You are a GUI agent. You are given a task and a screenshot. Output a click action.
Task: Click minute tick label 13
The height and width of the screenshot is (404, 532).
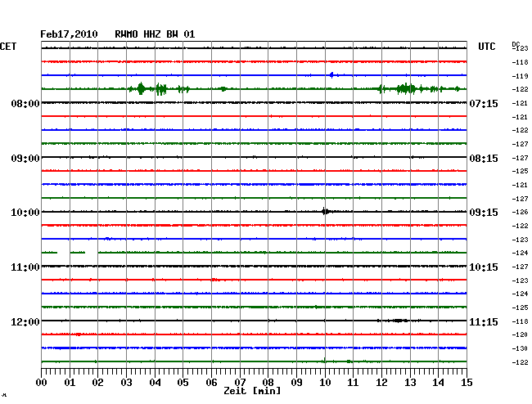(410, 383)
